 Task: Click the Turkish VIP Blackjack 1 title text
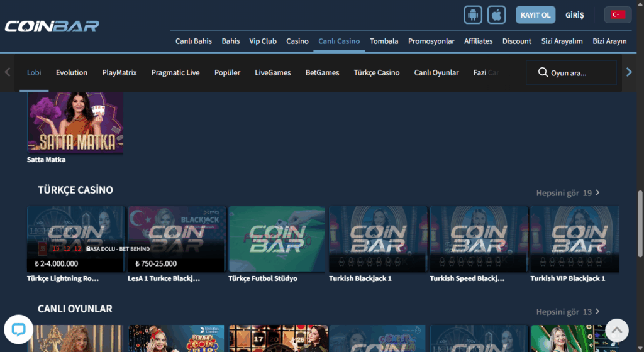(568, 278)
